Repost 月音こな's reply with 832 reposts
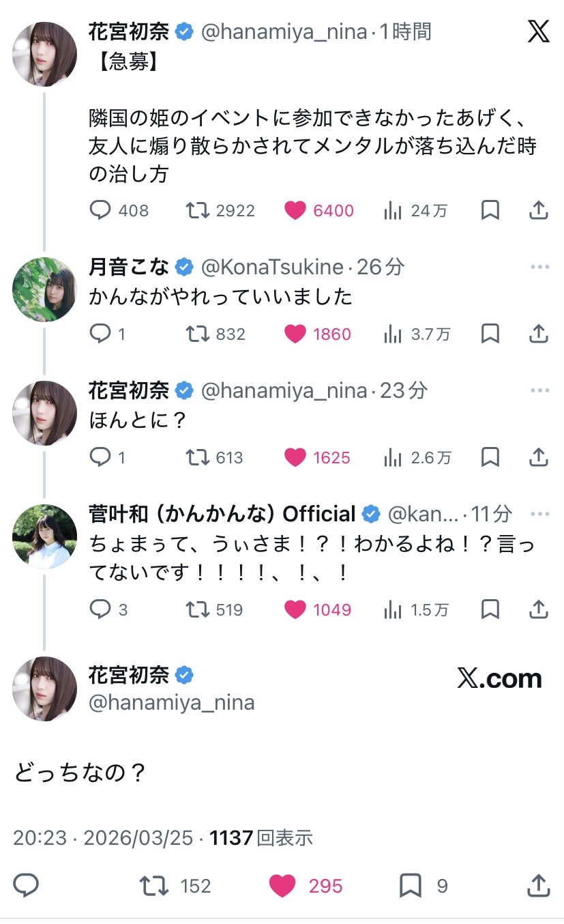Screen dimensions: 564x924 point(198,334)
